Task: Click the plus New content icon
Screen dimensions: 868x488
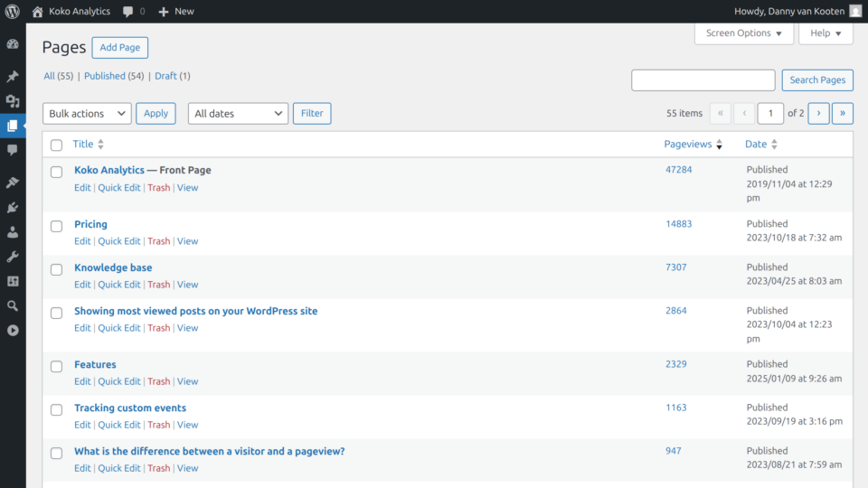Action: tap(164, 11)
